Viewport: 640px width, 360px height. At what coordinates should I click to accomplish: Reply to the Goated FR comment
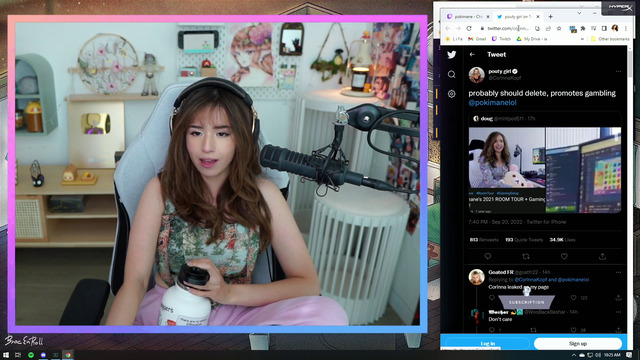[x=492, y=298]
